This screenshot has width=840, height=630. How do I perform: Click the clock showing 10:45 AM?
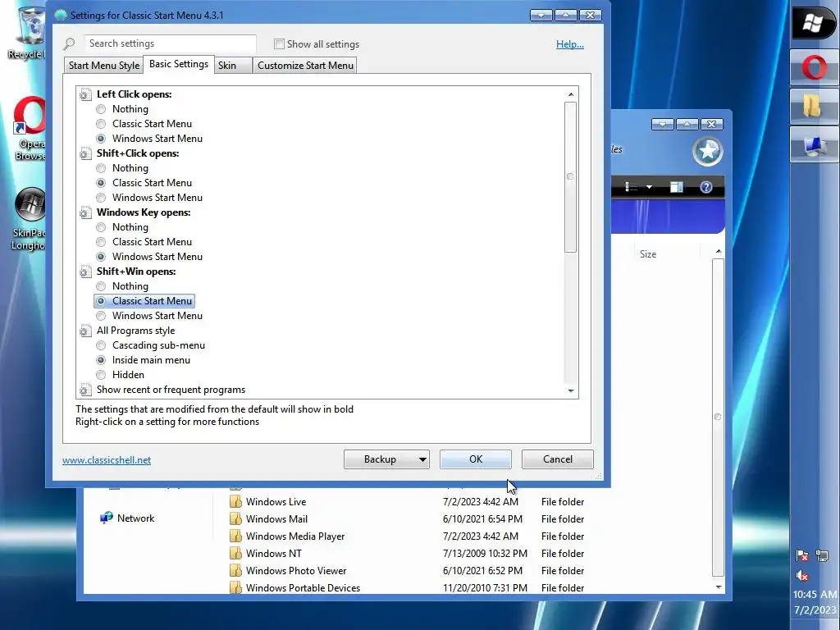point(815,594)
